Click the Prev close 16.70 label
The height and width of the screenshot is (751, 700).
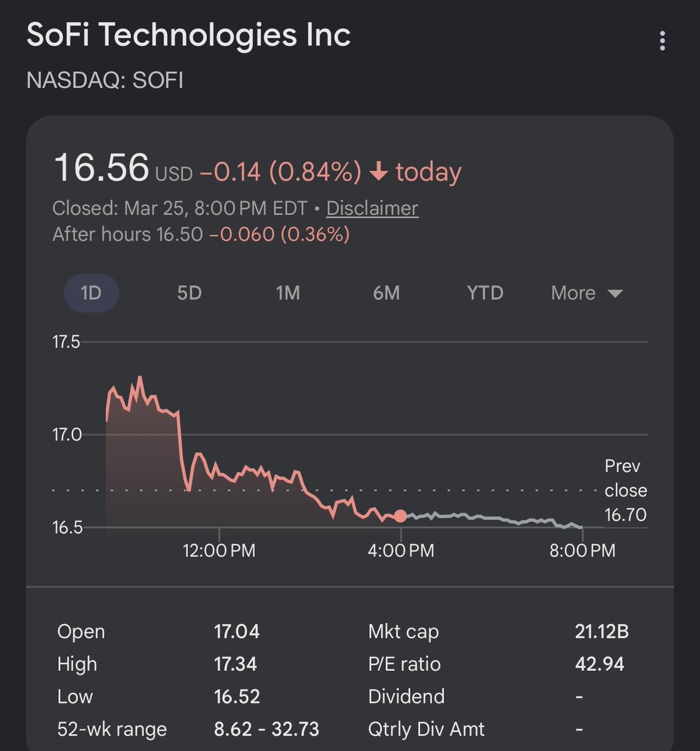tap(625, 490)
